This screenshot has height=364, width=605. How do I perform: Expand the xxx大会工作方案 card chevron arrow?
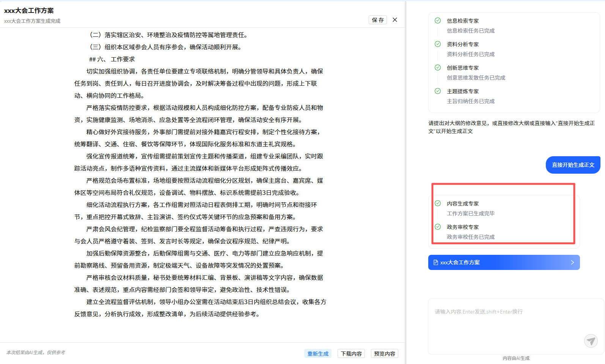[572, 262]
